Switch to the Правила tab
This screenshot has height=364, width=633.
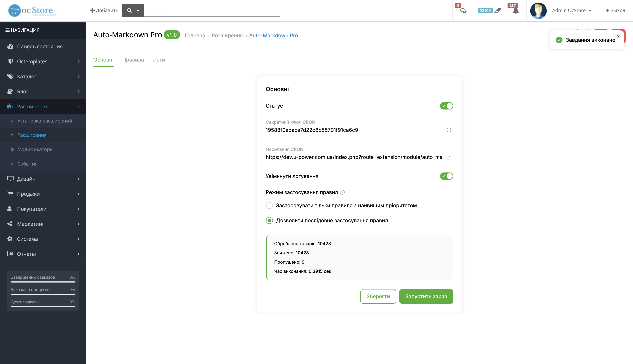(x=133, y=60)
